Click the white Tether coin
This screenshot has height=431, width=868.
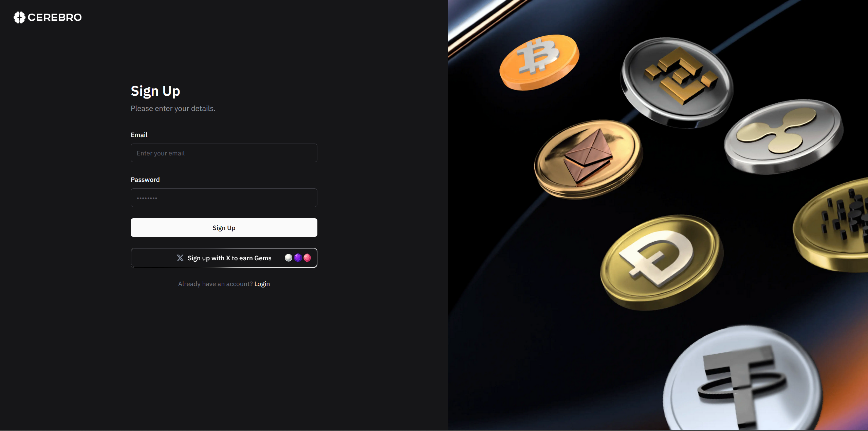(743, 378)
